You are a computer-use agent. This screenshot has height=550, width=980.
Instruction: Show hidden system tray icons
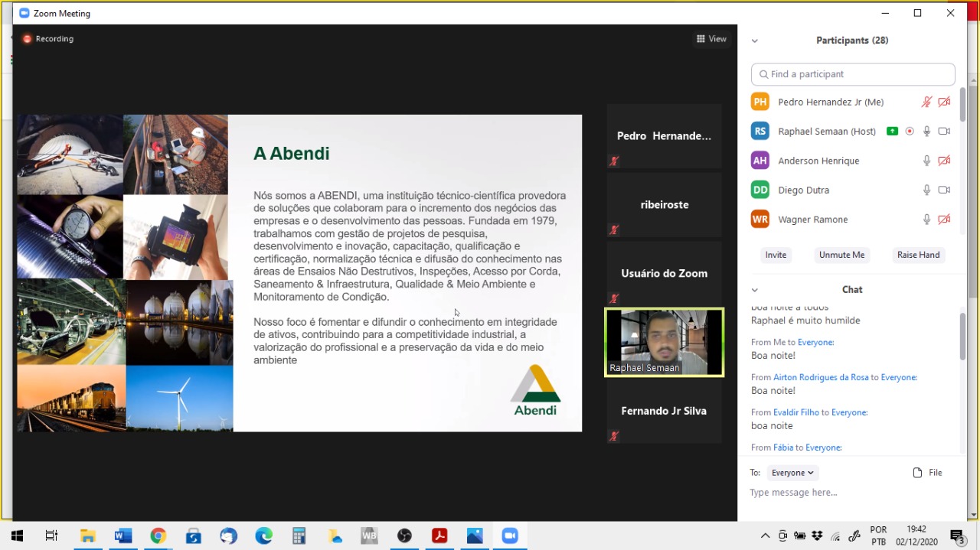pyautogui.click(x=765, y=536)
